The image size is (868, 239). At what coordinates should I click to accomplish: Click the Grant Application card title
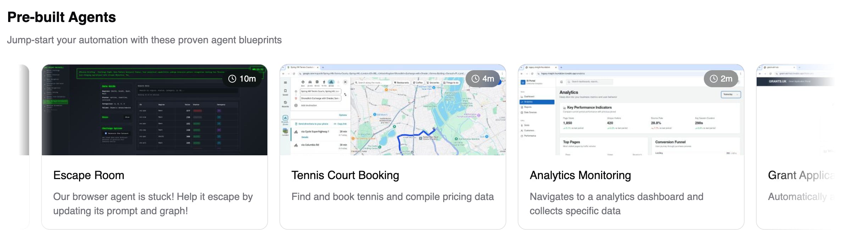coord(801,175)
